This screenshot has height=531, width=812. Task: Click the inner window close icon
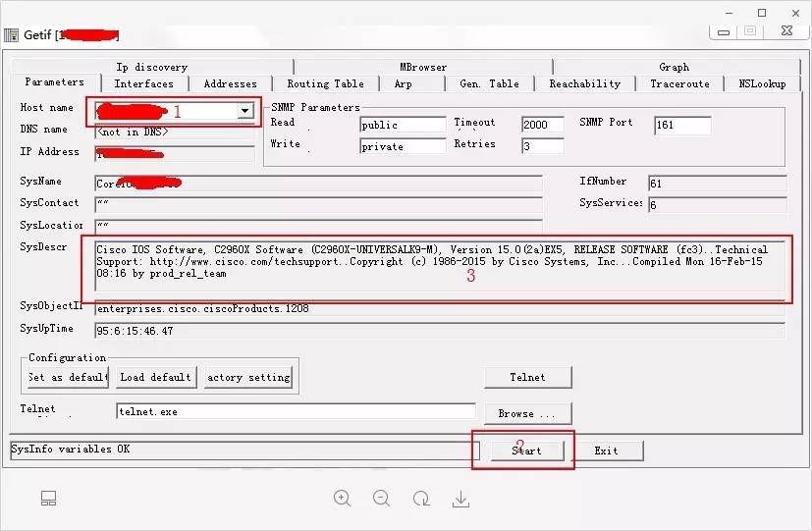(x=786, y=30)
